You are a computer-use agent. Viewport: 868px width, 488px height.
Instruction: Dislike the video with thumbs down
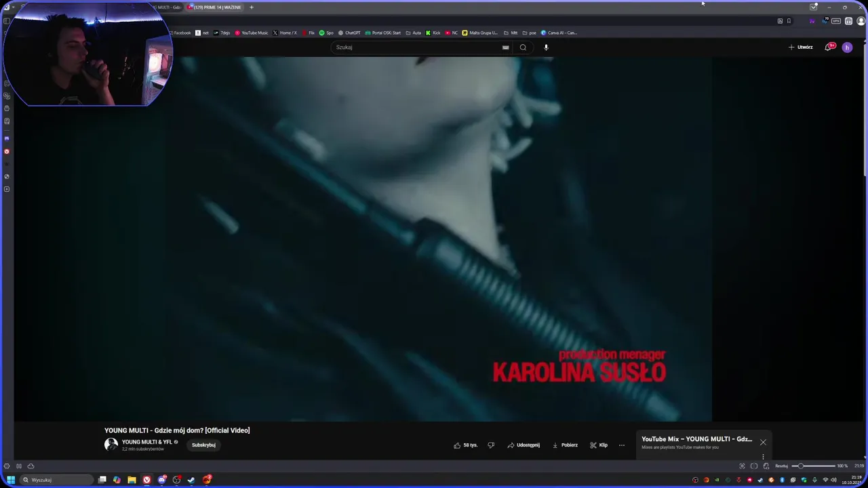(x=491, y=445)
